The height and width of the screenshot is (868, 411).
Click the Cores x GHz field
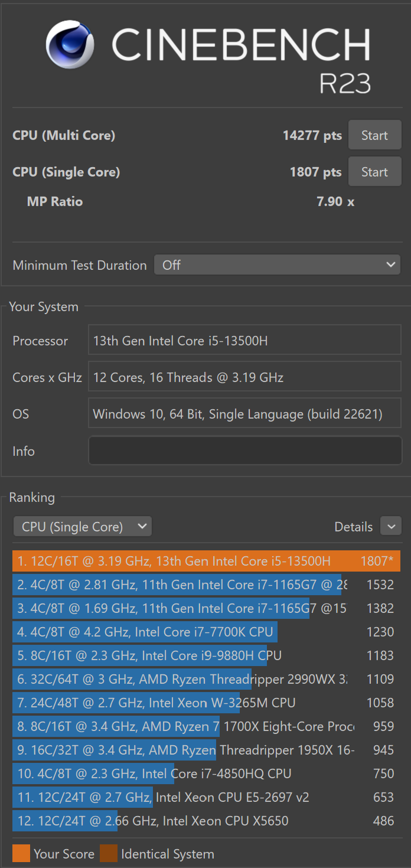245,377
